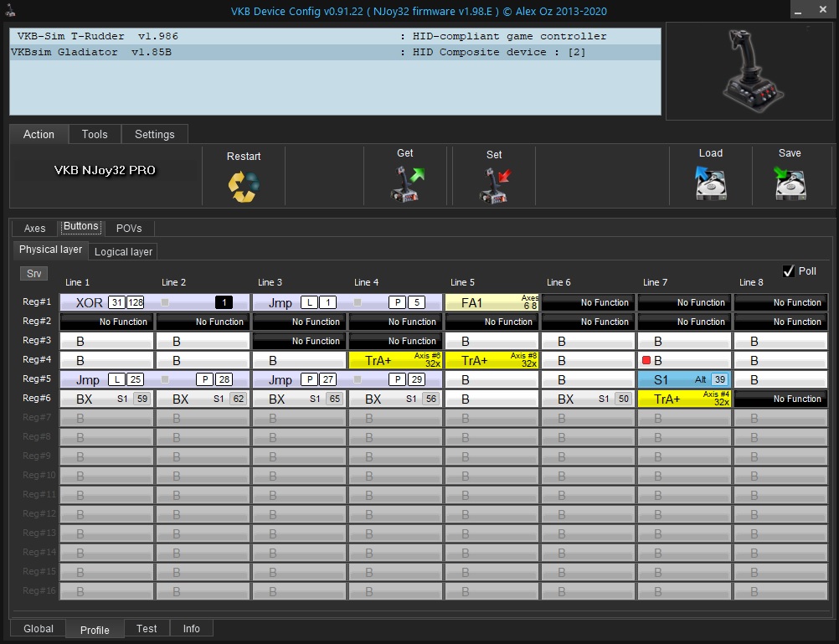Click the P 29 cell in Reg#5
This screenshot has width=839, height=644.
(x=395, y=379)
